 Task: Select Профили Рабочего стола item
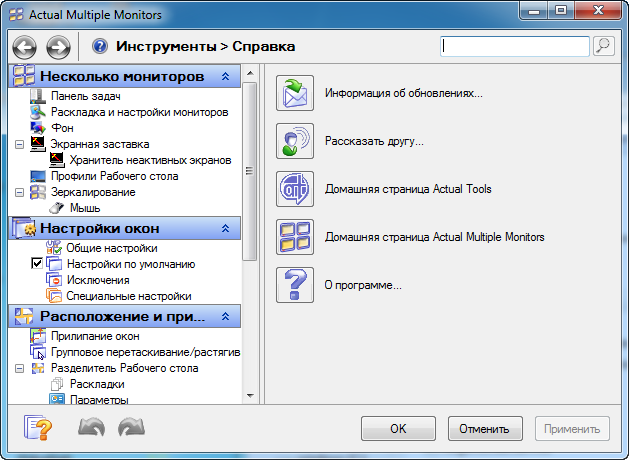114,176
